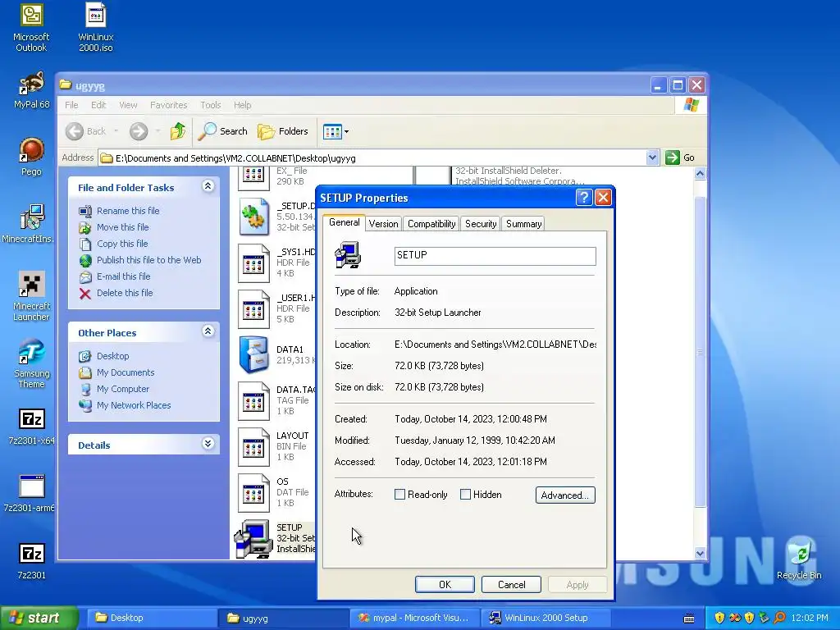Select the SETUP application icon in folder

[253, 538]
